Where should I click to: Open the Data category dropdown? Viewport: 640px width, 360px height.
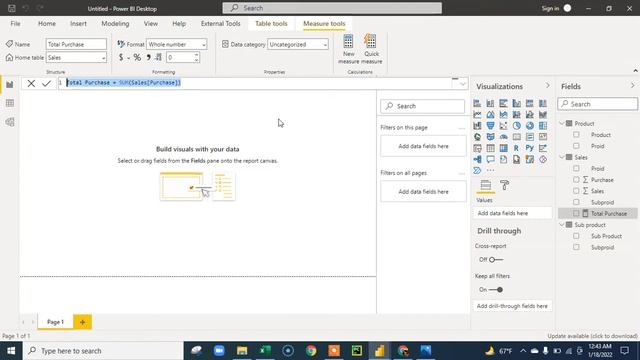pyautogui.click(x=298, y=44)
